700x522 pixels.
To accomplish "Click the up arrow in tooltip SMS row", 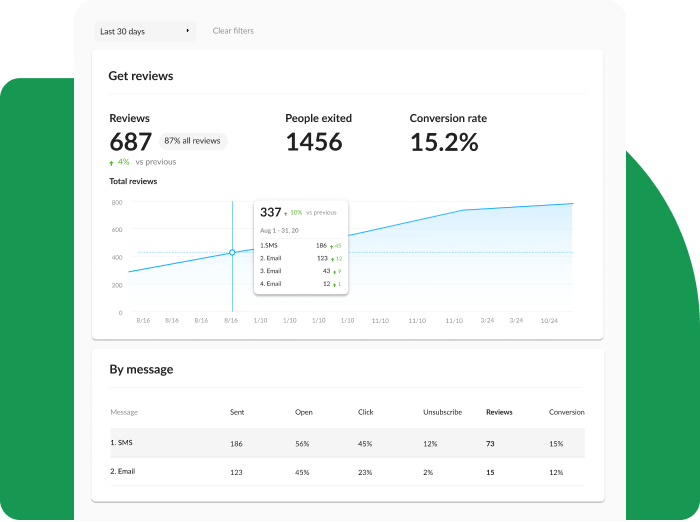I will (333, 245).
